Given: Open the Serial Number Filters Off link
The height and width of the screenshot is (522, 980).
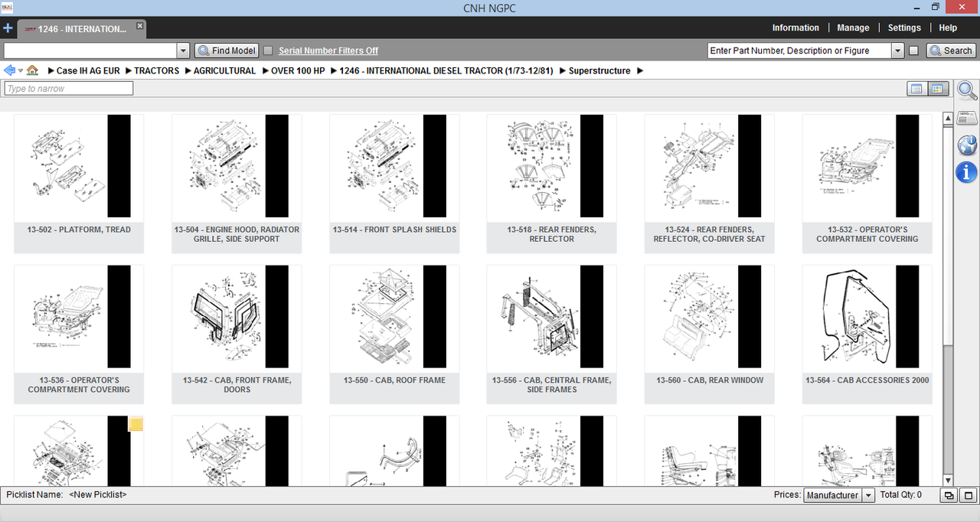Looking at the screenshot, I should point(328,51).
